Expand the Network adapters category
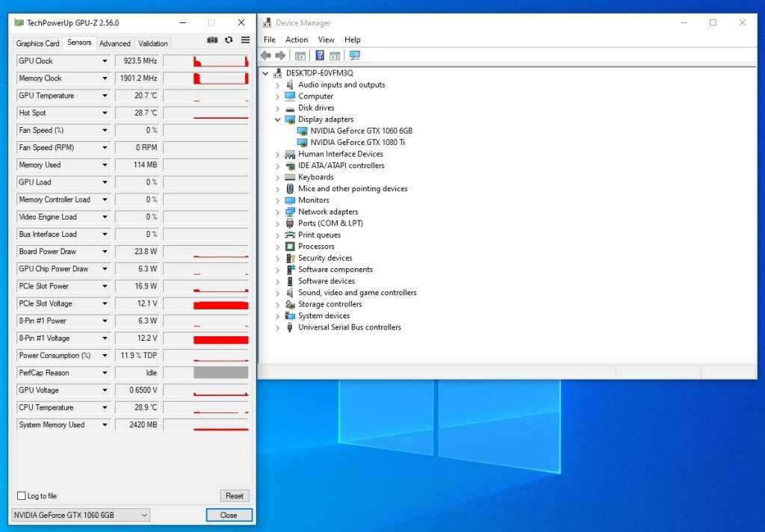765x532 pixels. pyautogui.click(x=277, y=212)
